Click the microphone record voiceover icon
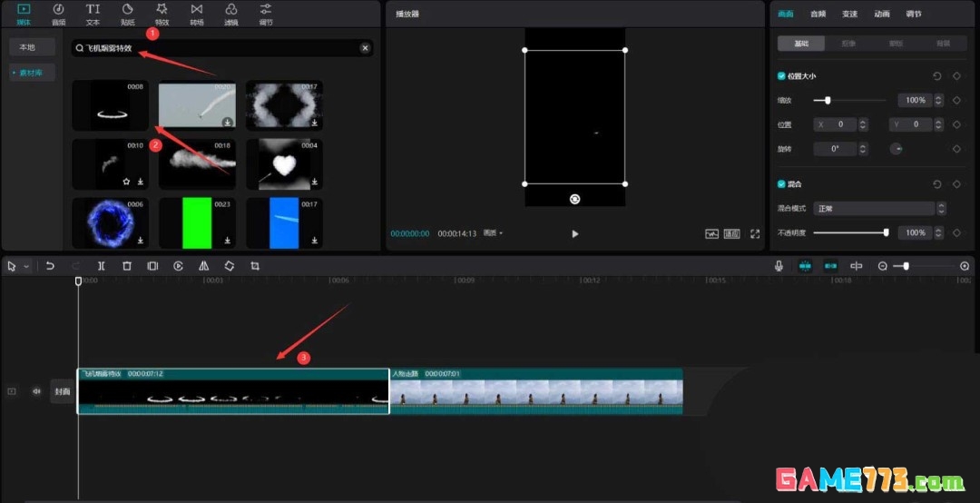The height and width of the screenshot is (503, 980). pos(779,266)
